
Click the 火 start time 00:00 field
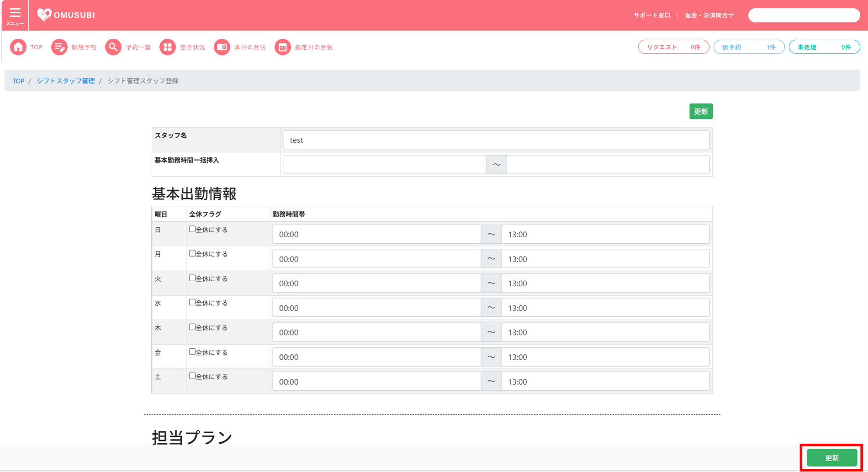pyautogui.click(x=376, y=283)
